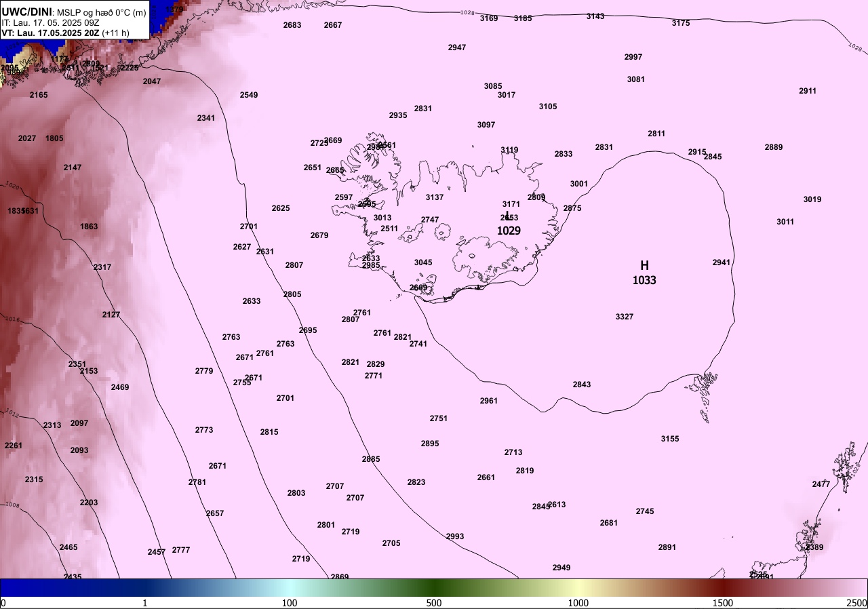The image size is (868, 609).
Task: Click the height value 2469
Action: (x=120, y=387)
